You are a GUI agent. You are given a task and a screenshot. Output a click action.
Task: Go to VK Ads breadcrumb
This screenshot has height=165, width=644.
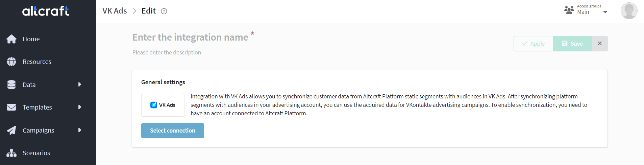115,11
